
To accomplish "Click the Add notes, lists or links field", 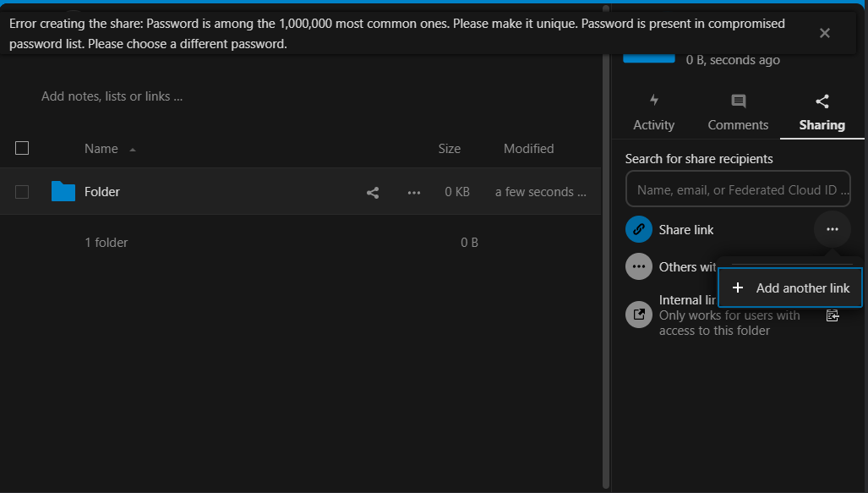I will pyautogui.click(x=112, y=96).
